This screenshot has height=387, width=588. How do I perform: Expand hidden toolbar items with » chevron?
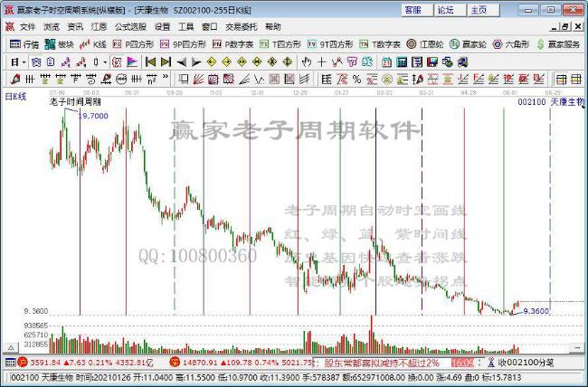(x=166, y=77)
